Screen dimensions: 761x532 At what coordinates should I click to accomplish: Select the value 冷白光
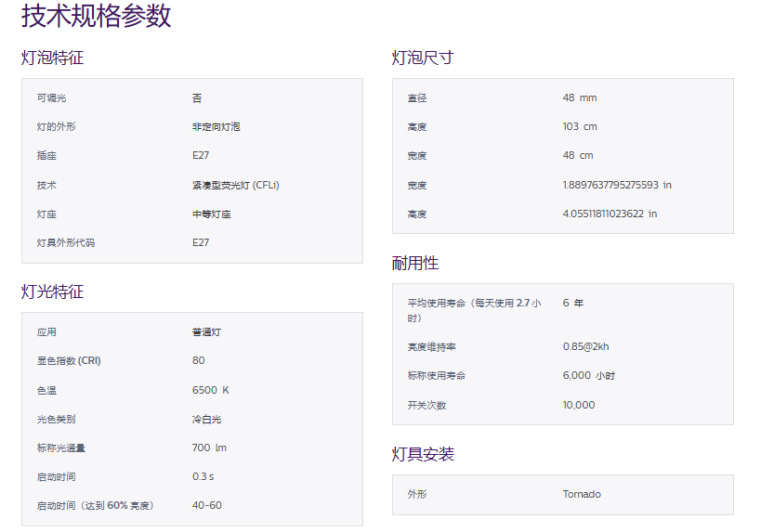(207, 419)
